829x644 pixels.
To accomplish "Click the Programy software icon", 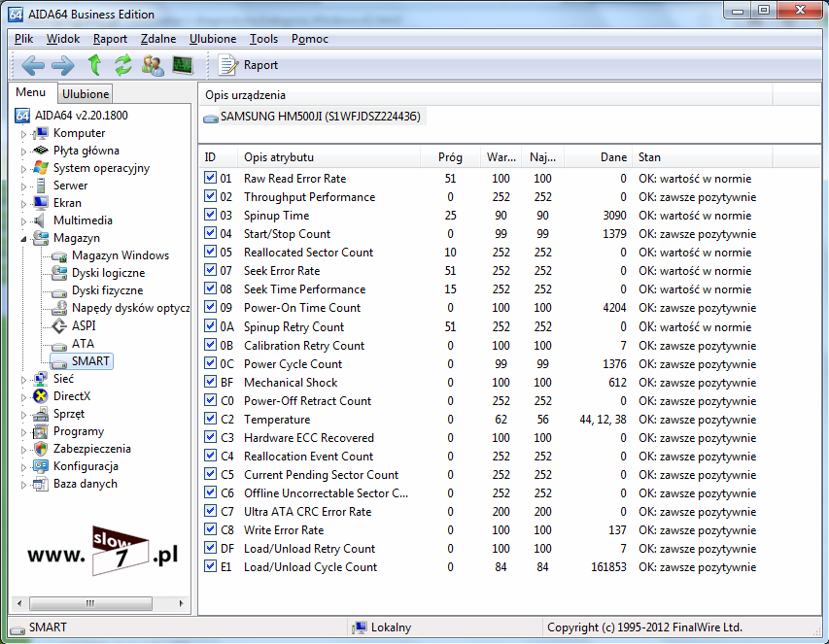I will point(40,431).
